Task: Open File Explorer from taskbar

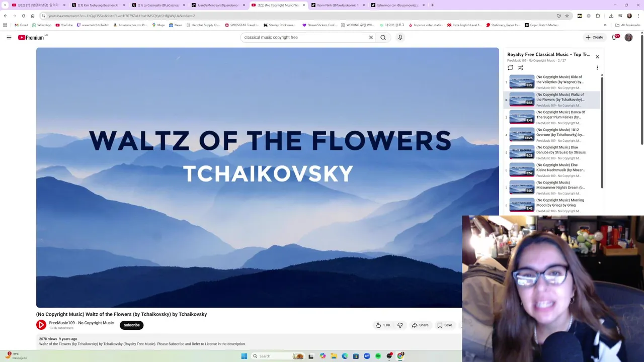Action: click(334, 356)
